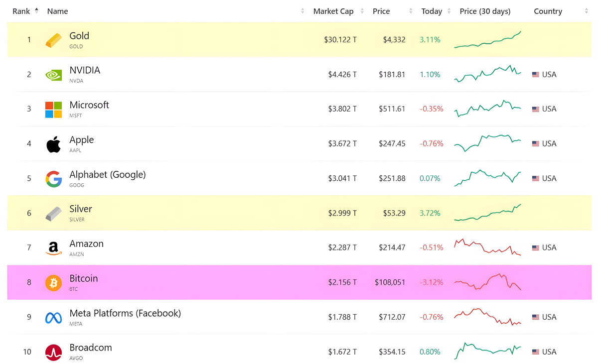The image size is (598, 364).
Task: Click the Amazon smile logo
Action: [x=53, y=247]
